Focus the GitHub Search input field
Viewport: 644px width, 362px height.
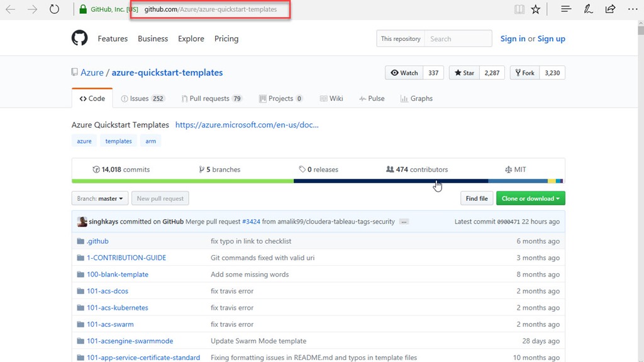pyautogui.click(x=458, y=38)
